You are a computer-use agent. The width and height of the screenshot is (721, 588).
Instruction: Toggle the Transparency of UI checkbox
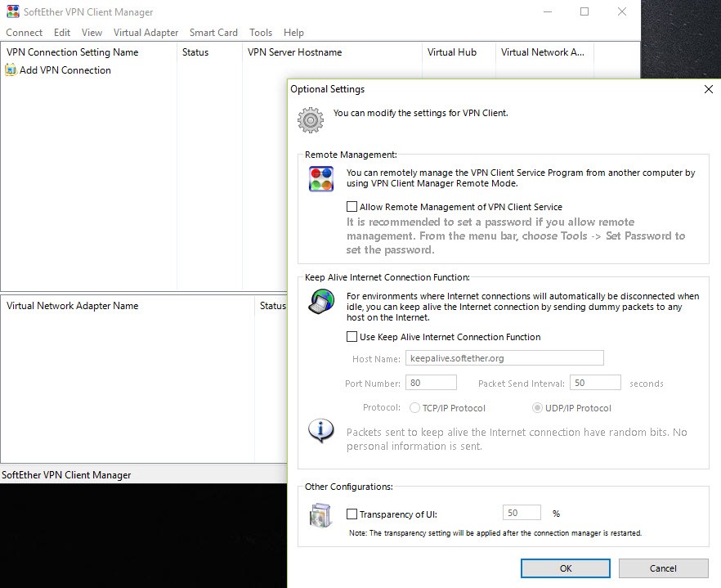click(352, 514)
